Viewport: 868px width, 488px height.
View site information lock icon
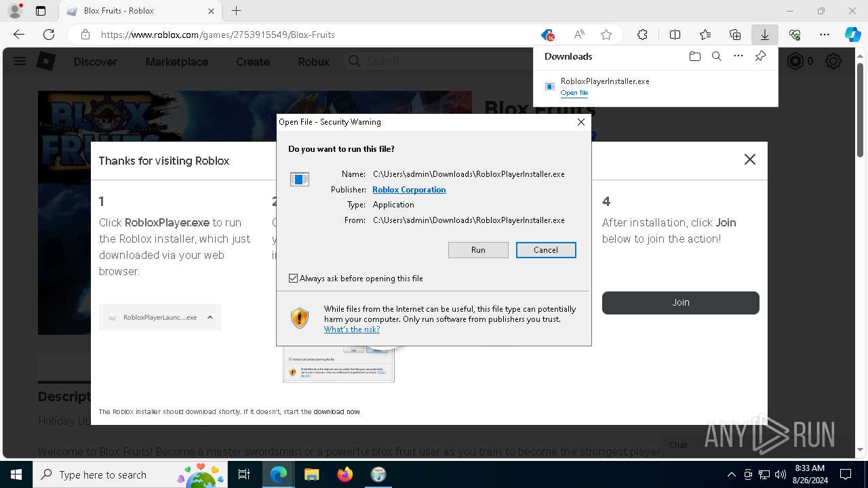point(85,35)
